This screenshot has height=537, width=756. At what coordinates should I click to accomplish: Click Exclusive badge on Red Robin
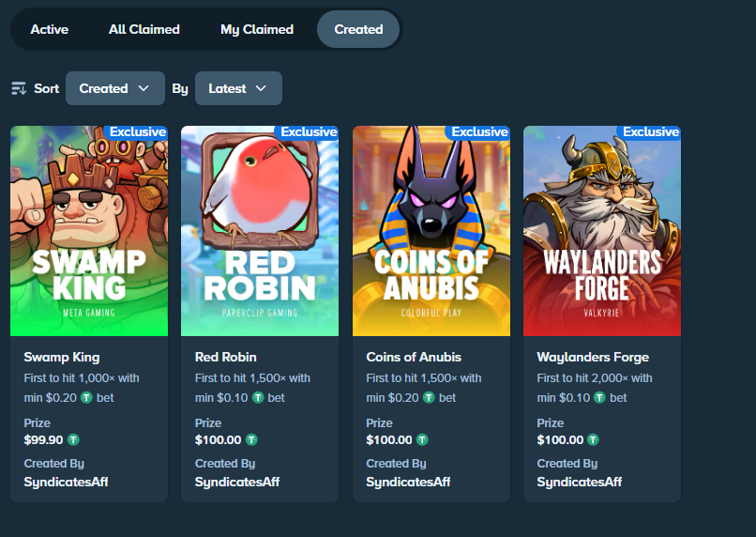tap(308, 132)
